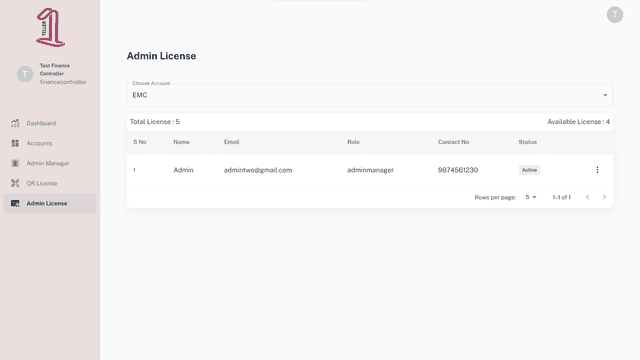The height and width of the screenshot is (360, 640).
Task: Click the adminmanager role cell
Action: (x=371, y=170)
